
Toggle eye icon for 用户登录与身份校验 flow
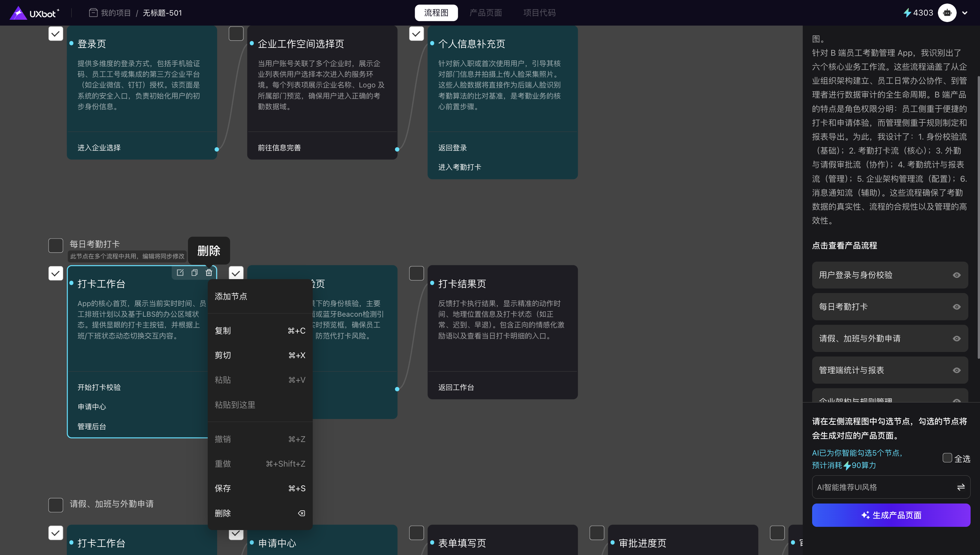(x=956, y=275)
